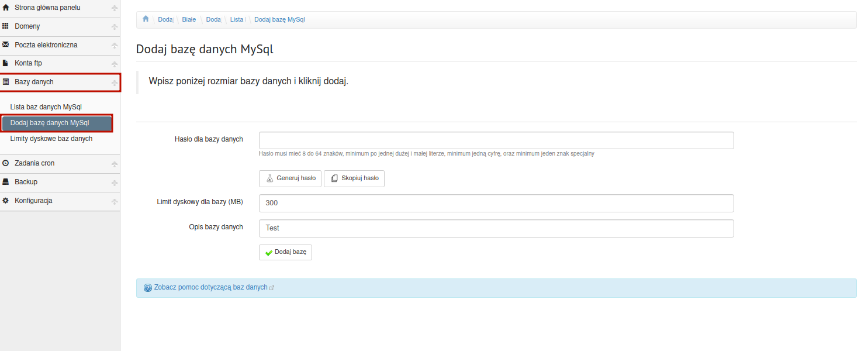
Task: Focus the Hasło dla bazy danych field
Action: [x=496, y=140]
